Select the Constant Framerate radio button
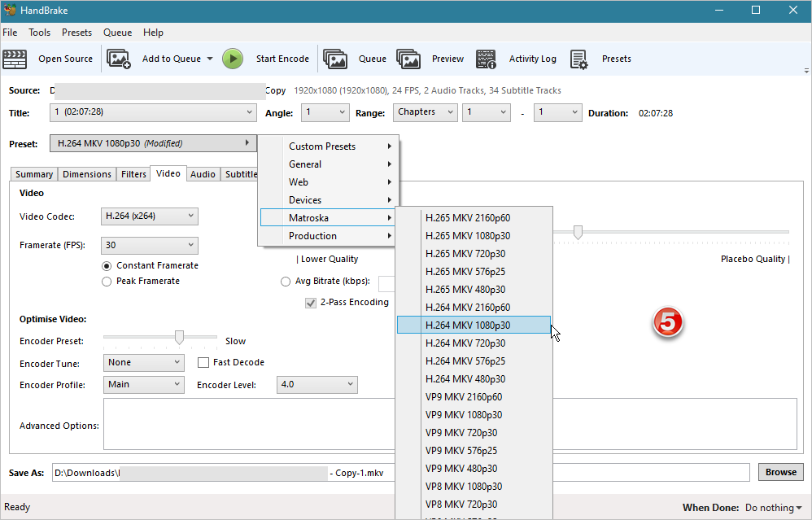The height and width of the screenshot is (520, 812). (x=107, y=266)
